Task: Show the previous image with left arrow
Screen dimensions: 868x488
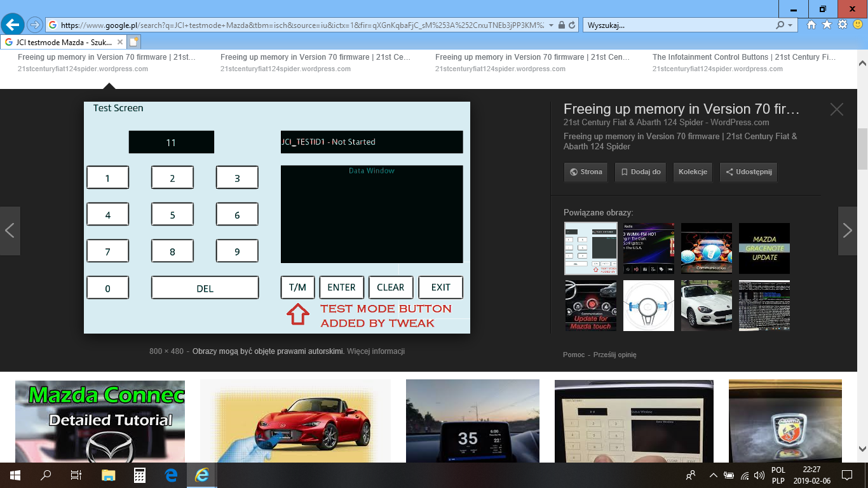Action: (10, 231)
